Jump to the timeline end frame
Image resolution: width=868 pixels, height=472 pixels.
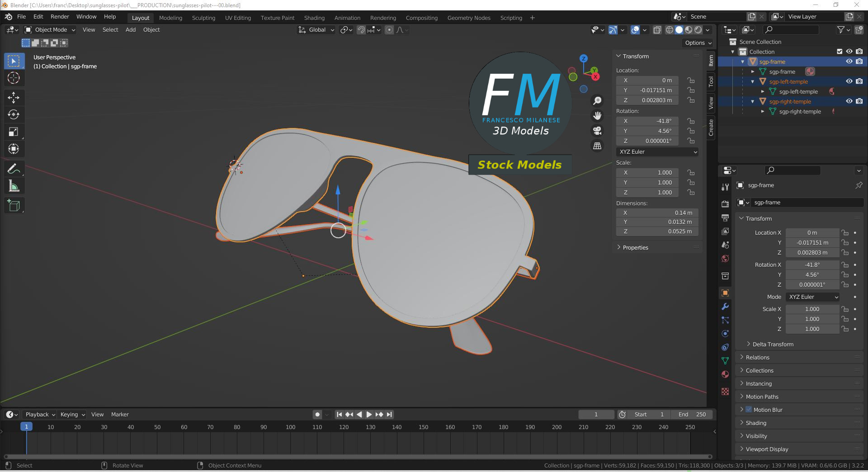tap(389, 414)
